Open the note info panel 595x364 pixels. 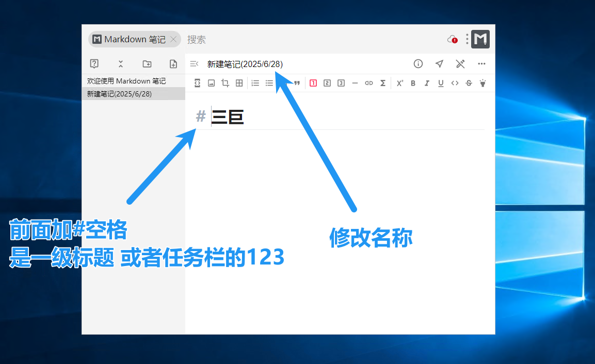[x=418, y=63]
